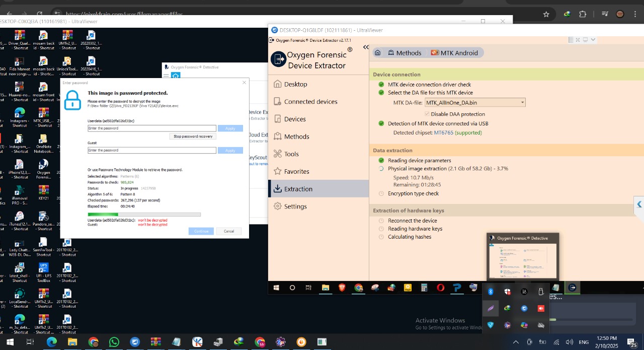Image resolution: width=644 pixels, height=350 pixels.
Task: Open File Explorer from the local taskbar
Action: point(72,342)
